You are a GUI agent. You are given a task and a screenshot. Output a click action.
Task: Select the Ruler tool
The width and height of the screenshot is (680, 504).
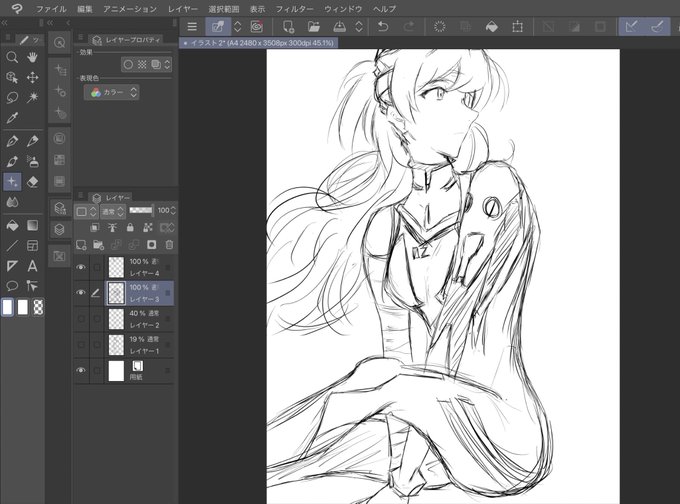tap(12, 266)
